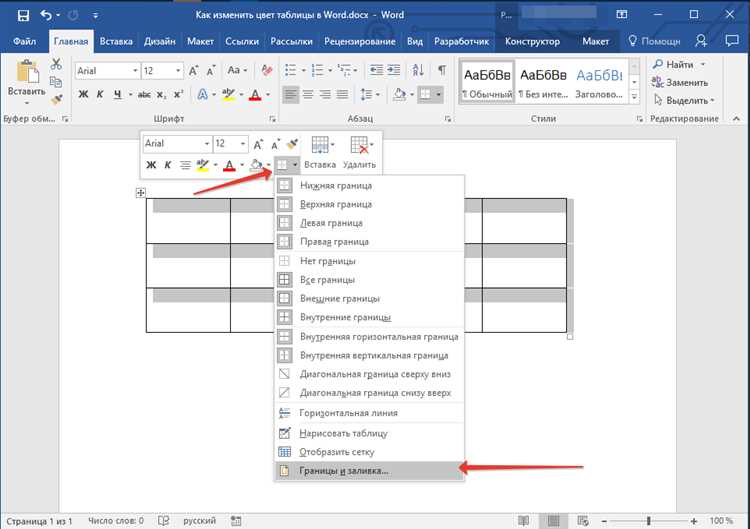Align text right in ribbon paragraph group
This screenshot has width=750, height=529.
[x=325, y=95]
